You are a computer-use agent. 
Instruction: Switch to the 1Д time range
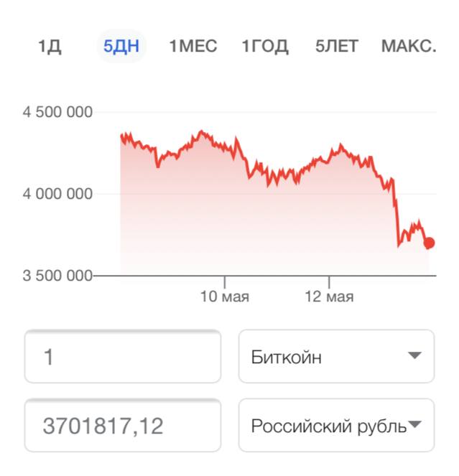[x=50, y=47]
